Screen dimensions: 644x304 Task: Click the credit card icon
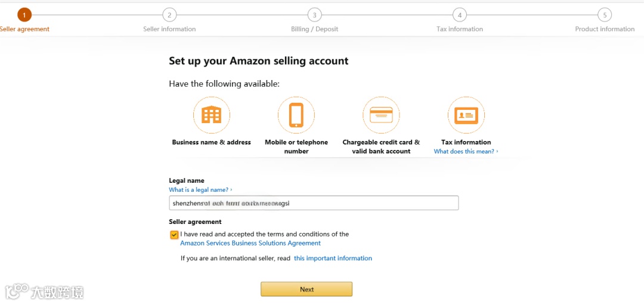[x=381, y=115]
